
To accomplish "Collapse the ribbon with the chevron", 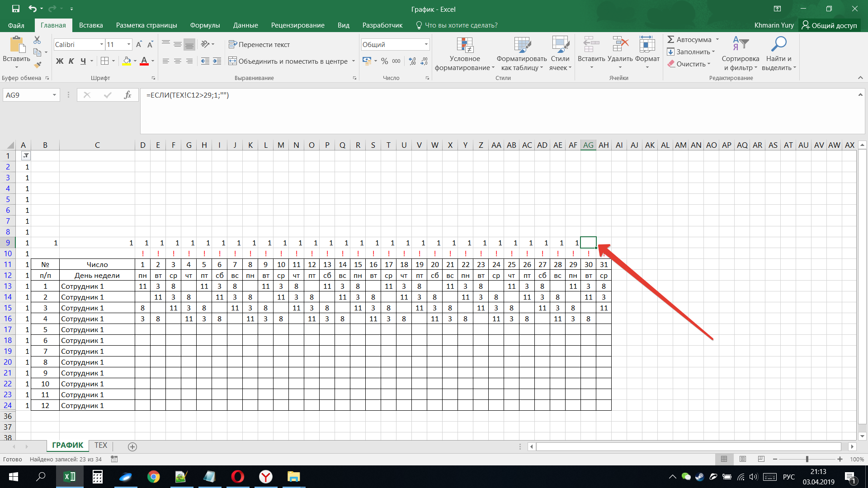I will (860, 78).
